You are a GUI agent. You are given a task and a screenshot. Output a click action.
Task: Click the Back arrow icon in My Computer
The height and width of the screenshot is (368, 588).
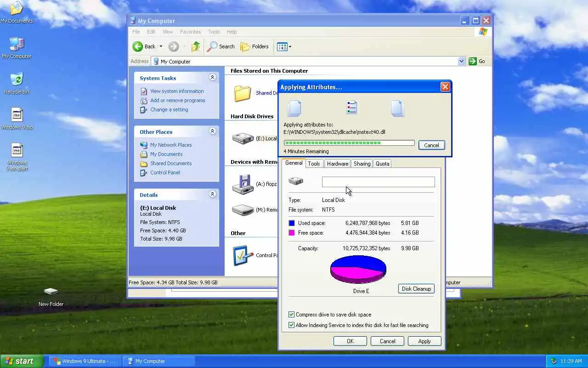[x=138, y=46]
